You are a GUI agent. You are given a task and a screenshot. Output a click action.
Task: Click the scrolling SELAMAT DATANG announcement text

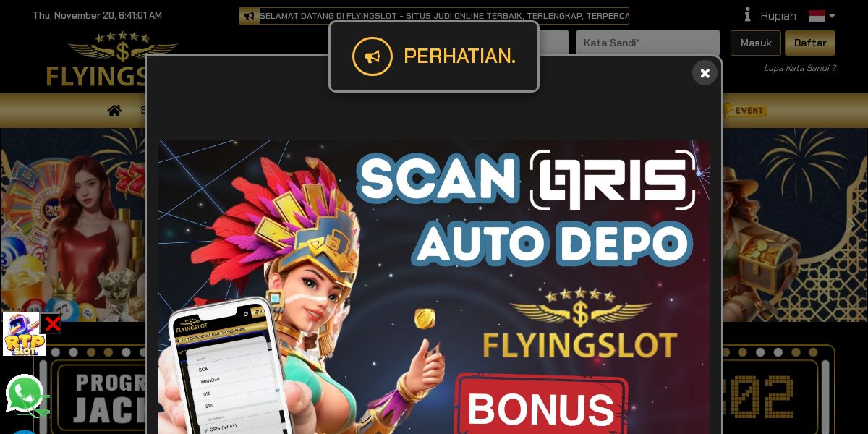pyautogui.click(x=444, y=16)
